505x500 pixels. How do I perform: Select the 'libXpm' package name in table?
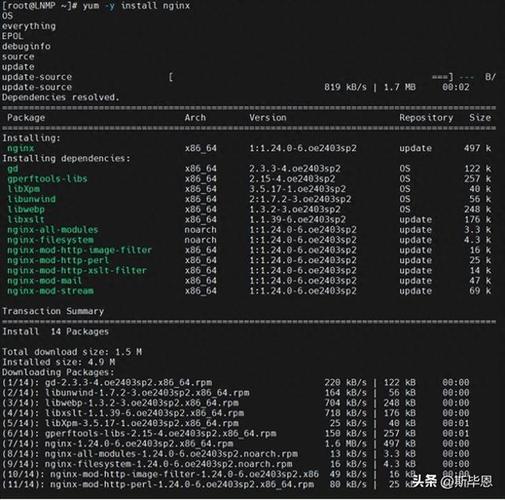pyautogui.click(x=23, y=189)
